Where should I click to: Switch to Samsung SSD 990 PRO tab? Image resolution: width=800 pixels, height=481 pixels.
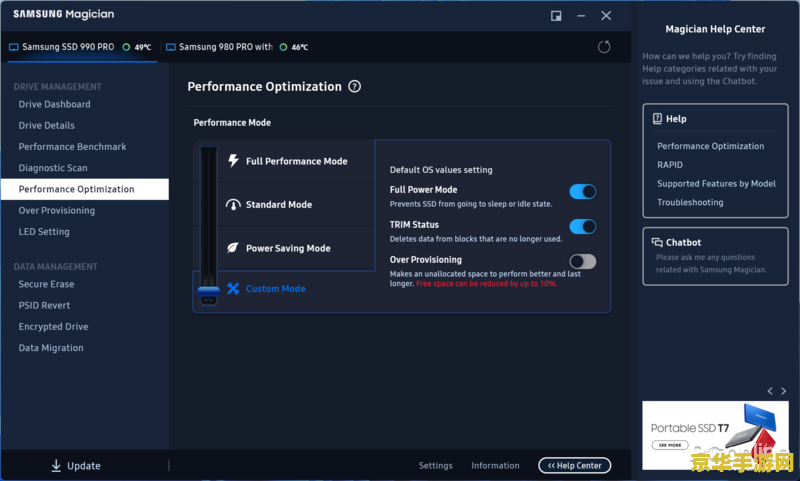tap(82, 47)
